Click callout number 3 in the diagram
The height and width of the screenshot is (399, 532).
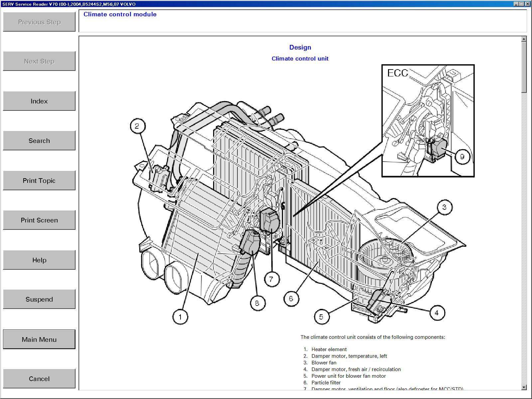(444, 207)
